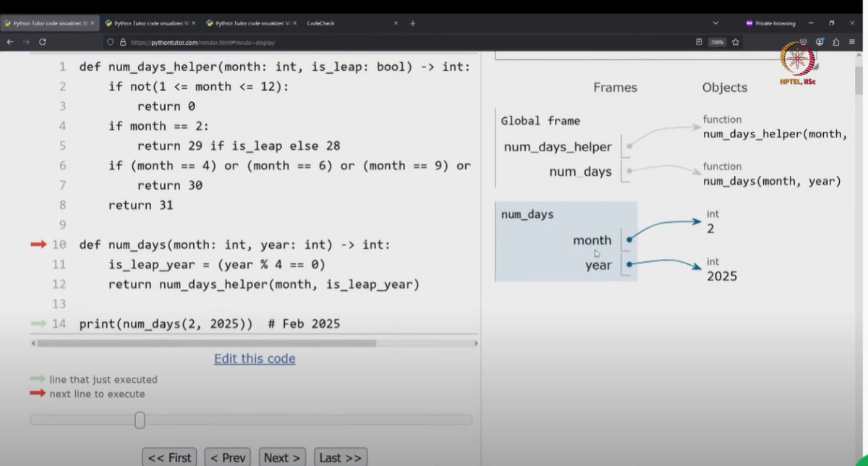Image resolution: width=868 pixels, height=466 pixels.
Task: Open the tracking protection shield icon
Action: [x=111, y=42]
